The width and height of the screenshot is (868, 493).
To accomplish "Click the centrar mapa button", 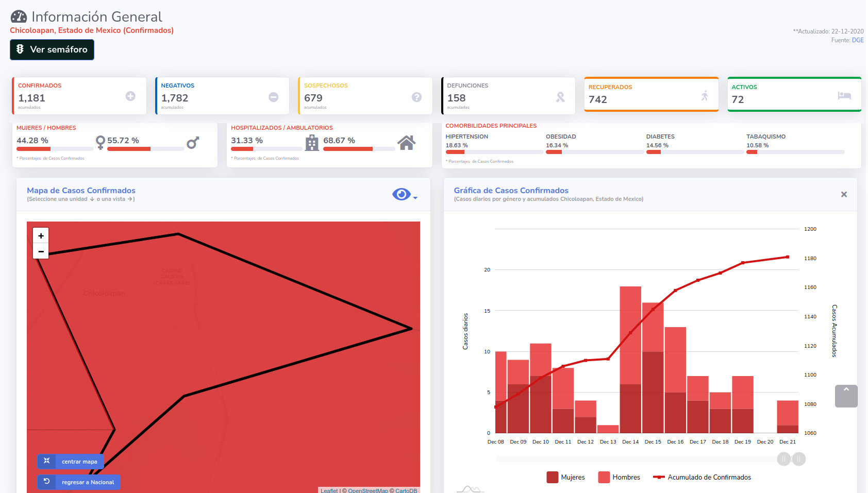I will (x=71, y=462).
